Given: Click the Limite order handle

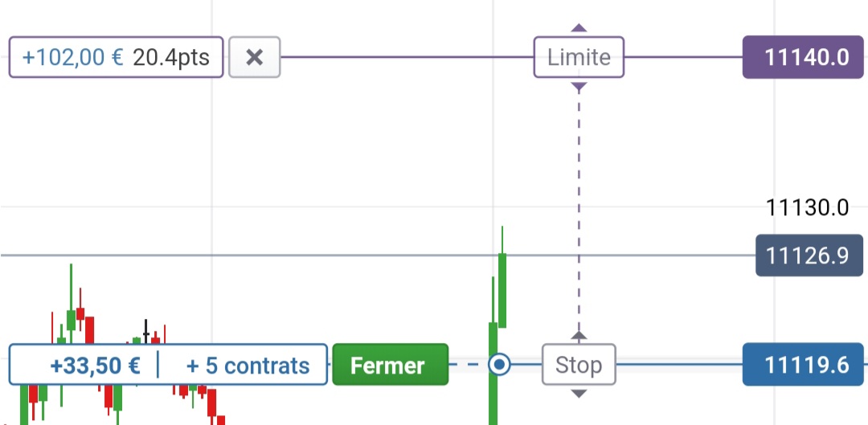Looking at the screenshot, I should [579, 58].
